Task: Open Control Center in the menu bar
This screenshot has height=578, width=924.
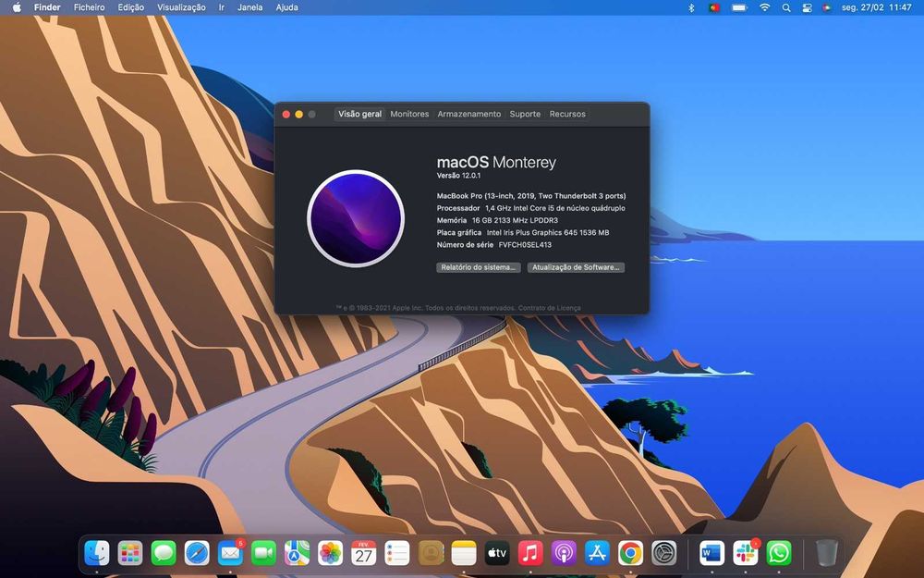Action: pos(806,7)
